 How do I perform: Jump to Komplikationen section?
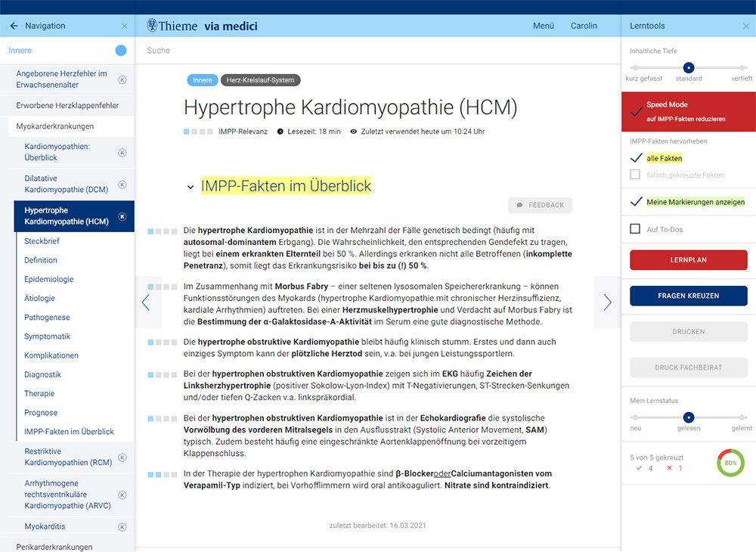point(51,355)
